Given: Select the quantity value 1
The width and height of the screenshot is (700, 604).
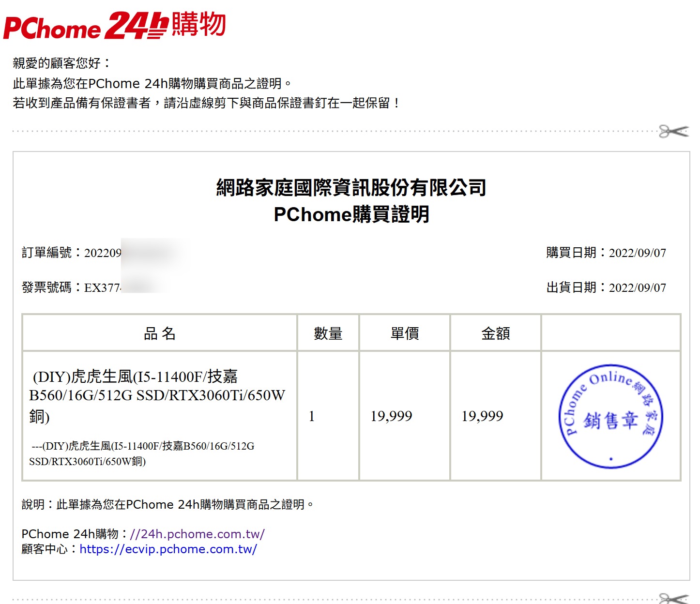Looking at the screenshot, I should tap(312, 416).
